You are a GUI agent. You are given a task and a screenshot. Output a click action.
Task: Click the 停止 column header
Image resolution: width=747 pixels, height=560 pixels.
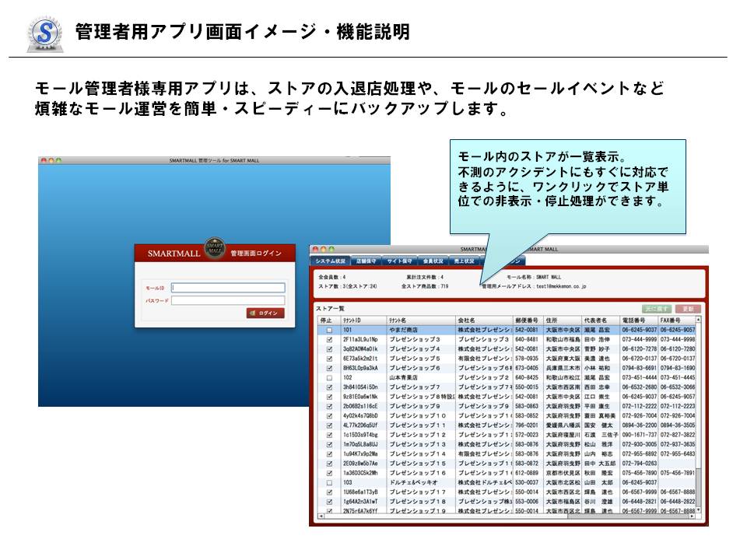click(x=329, y=320)
